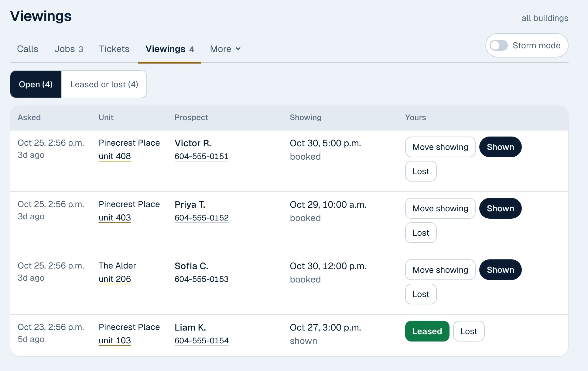Viewport: 588px width, 371px height.
Task: Mark Victor R. viewing as Lost
Action: pos(421,171)
